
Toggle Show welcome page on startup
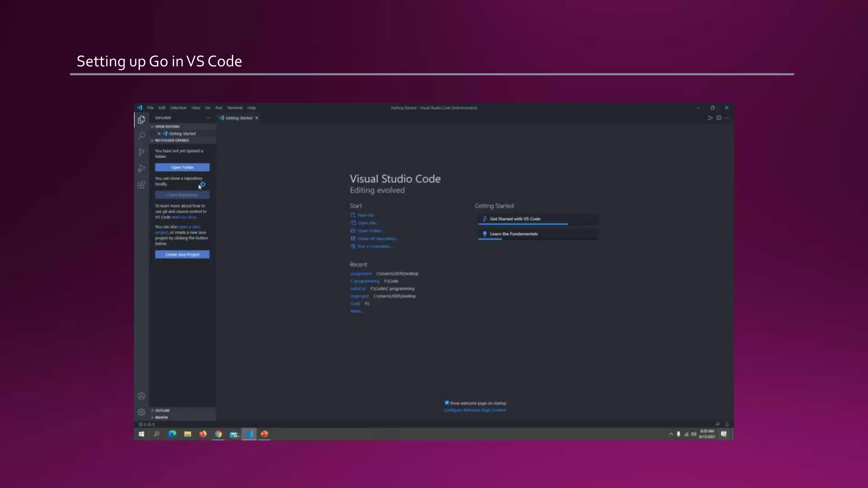click(447, 403)
